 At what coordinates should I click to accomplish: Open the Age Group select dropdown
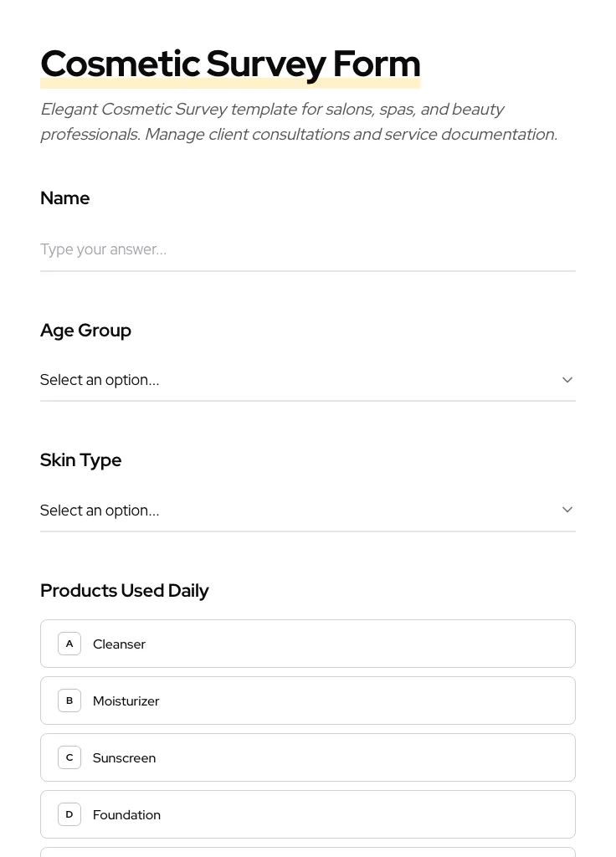(293, 380)
